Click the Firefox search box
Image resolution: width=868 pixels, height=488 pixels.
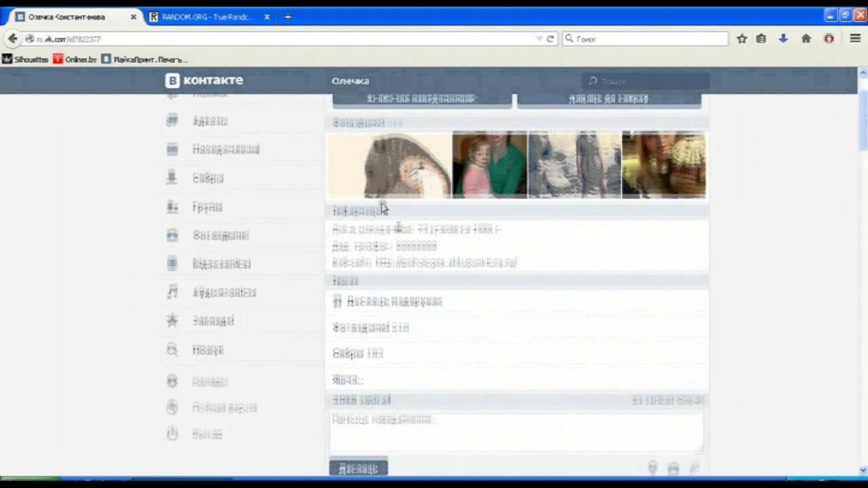[646, 39]
